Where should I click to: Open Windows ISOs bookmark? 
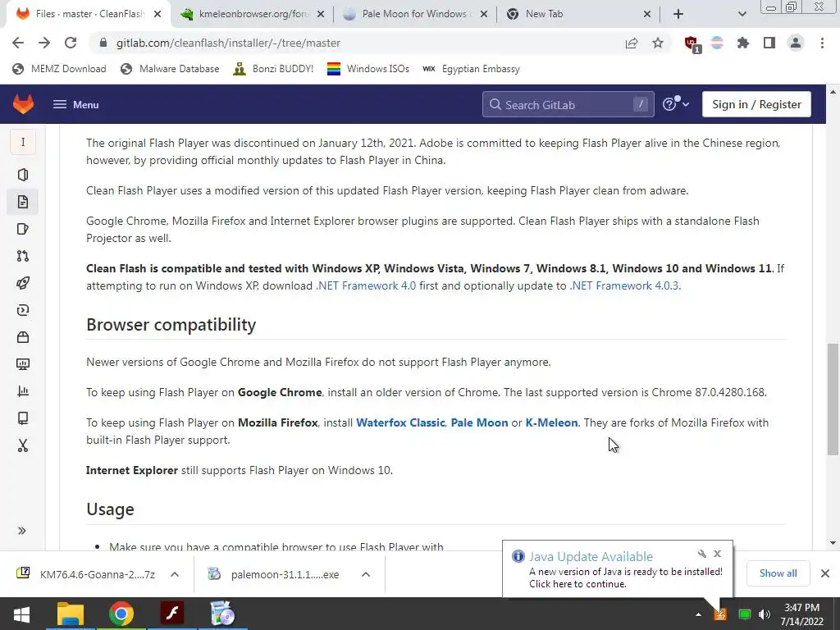pos(368,69)
